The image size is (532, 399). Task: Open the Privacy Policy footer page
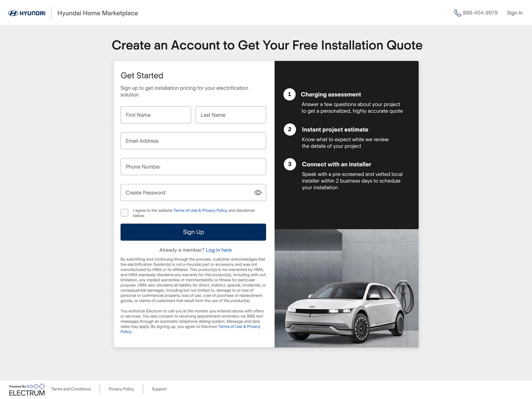(x=121, y=389)
